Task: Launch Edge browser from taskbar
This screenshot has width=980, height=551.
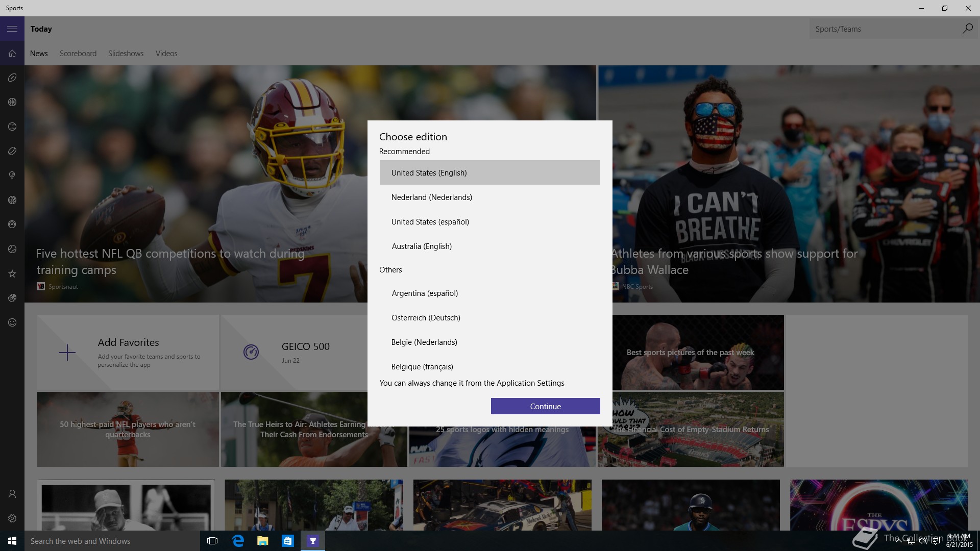Action: (238, 541)
